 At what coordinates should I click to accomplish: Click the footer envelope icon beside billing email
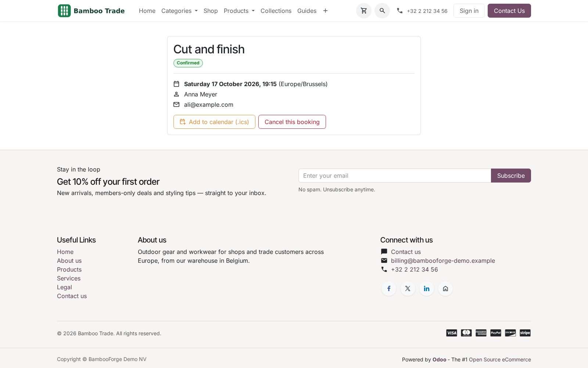coord(384,261)
